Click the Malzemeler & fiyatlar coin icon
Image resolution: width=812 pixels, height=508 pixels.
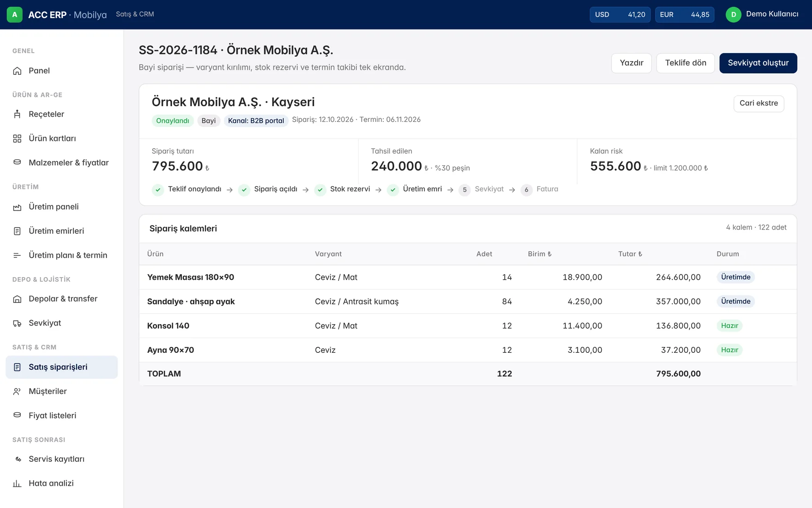click(17, 163)
